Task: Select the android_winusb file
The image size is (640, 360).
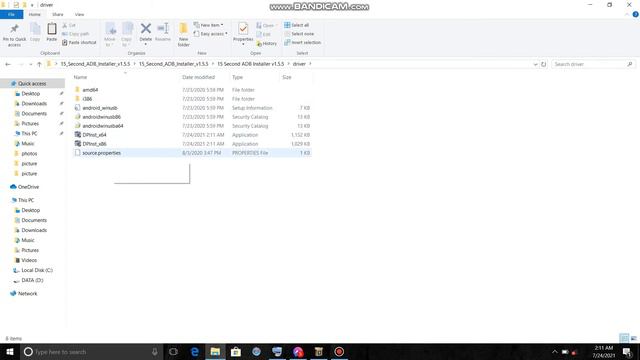Action: pyautogui.click(x=100, y=108)
